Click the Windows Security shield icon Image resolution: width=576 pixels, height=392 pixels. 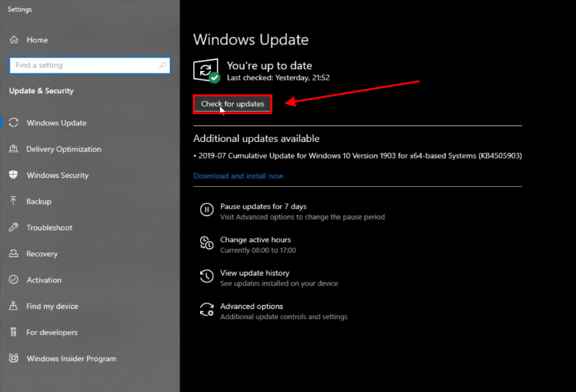[x=13, y=175]
